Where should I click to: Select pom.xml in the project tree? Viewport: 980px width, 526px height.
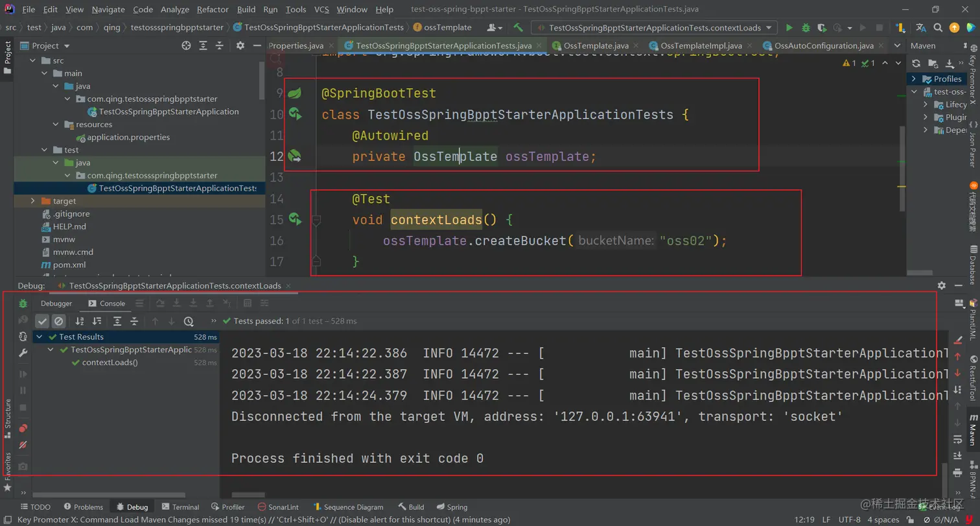point(69,265)
